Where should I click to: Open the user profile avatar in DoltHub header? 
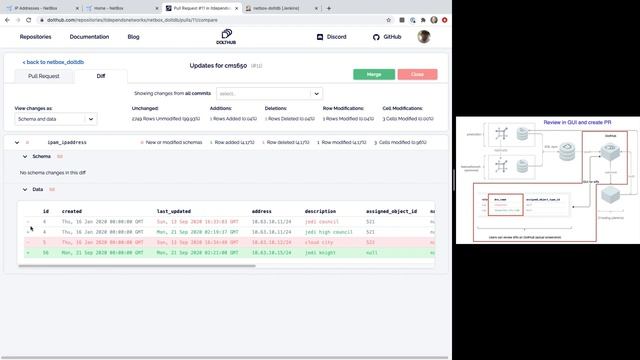click(424, 37)
